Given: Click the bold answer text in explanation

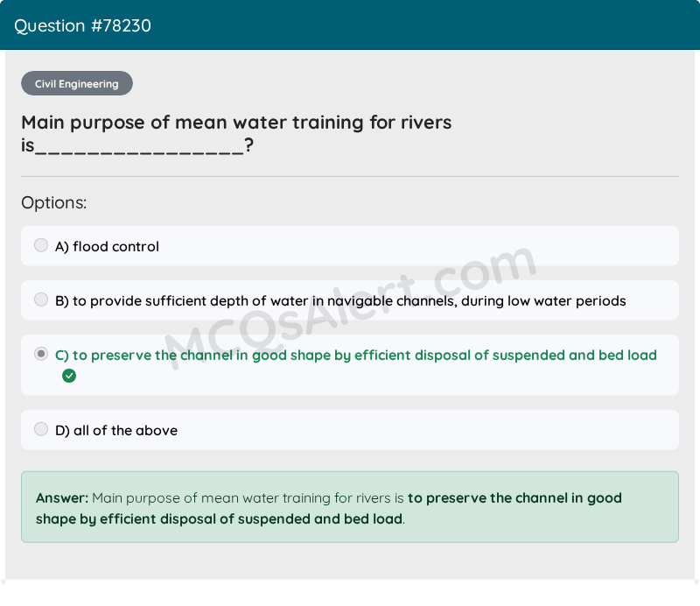Looking at the screenshot, I should (x=329, y=509).
